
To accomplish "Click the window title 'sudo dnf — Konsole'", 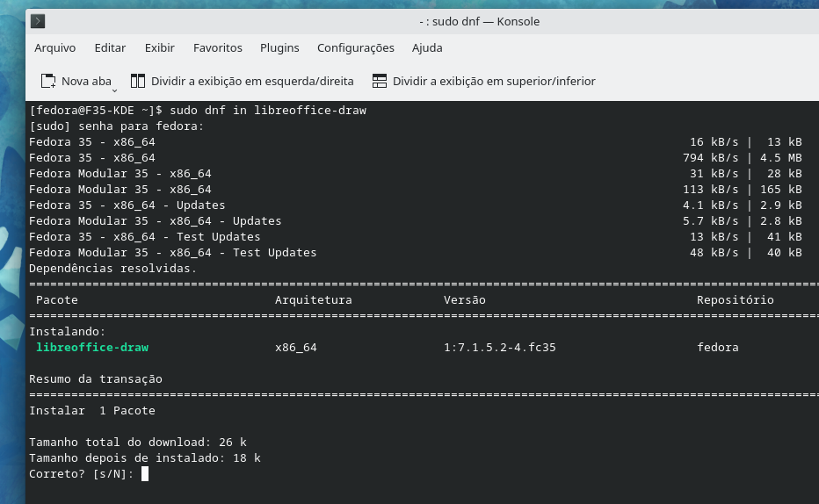I will 486,21.
